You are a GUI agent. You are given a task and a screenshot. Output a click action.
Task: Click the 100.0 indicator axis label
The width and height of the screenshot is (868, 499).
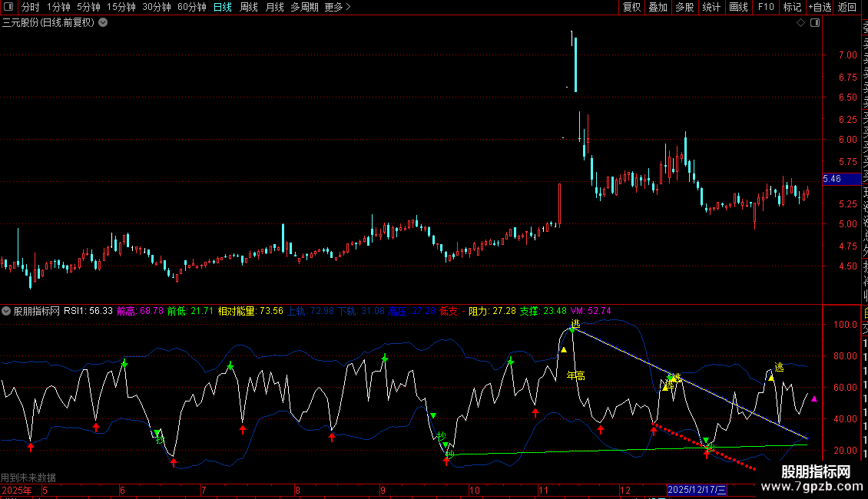coord(845,324)
